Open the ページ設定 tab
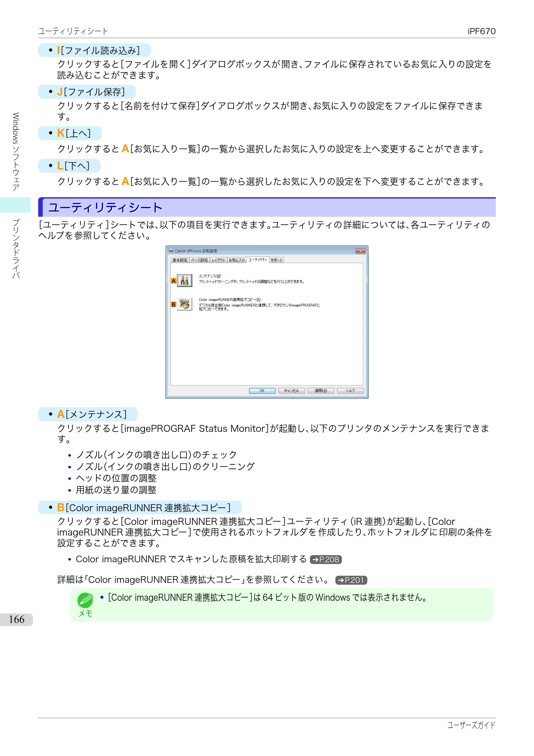 [x=199, y=260]
